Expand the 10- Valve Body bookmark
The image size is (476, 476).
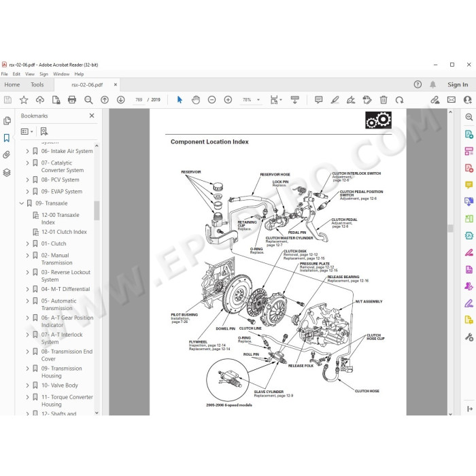click(27, 386)
